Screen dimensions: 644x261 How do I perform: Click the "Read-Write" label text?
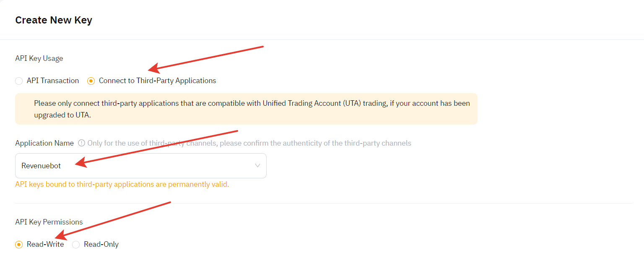[45, 244]
